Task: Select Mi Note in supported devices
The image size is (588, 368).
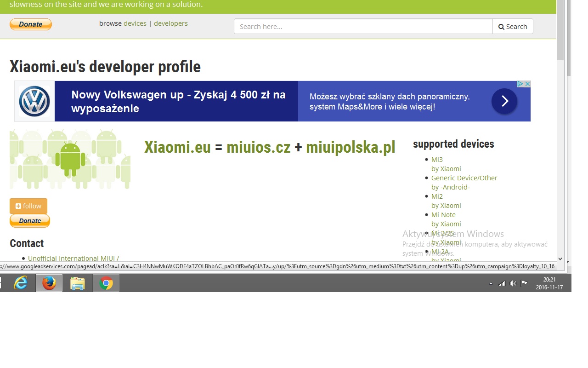Action: pos(443,215)
